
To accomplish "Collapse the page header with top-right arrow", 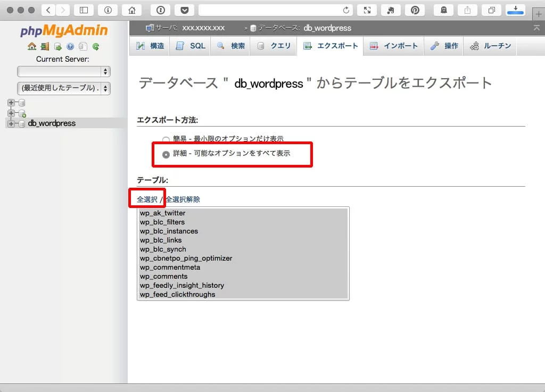I will point(536,28).
